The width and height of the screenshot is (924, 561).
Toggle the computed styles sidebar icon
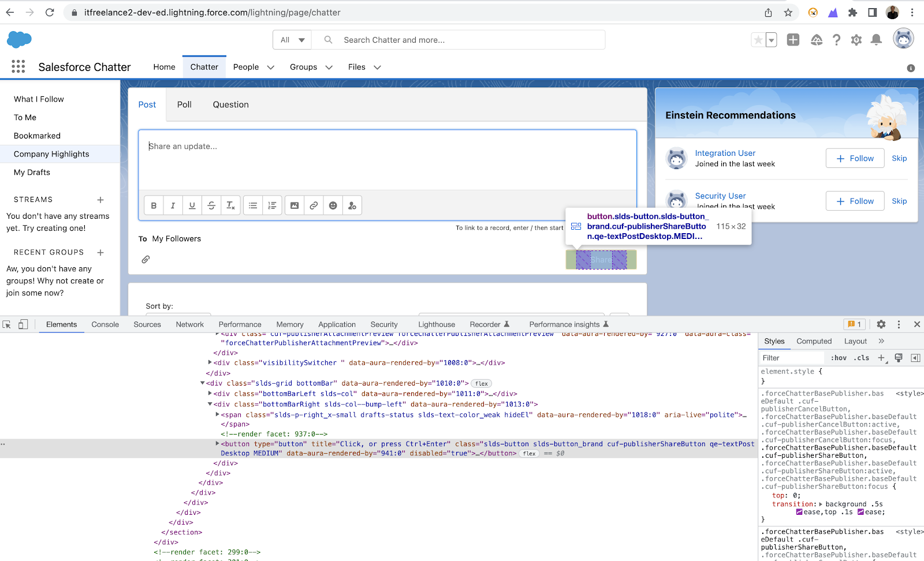pos(915,358)
